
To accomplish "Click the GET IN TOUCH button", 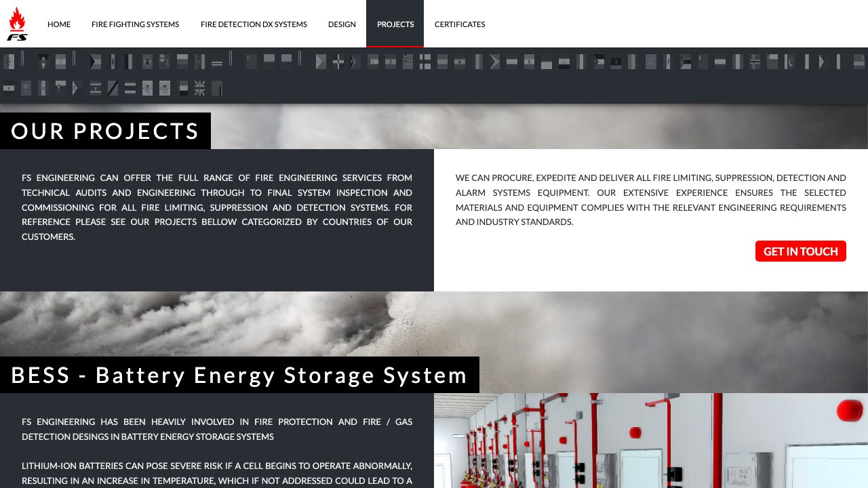I will pyautogui.click(x=801, y=251).
